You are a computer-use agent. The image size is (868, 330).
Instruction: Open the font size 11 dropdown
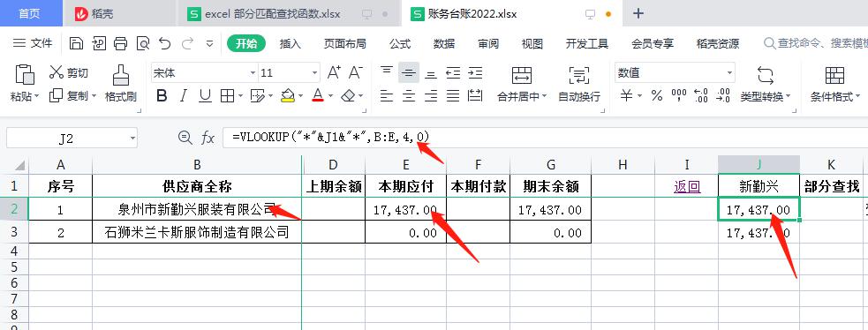point(315,73)
